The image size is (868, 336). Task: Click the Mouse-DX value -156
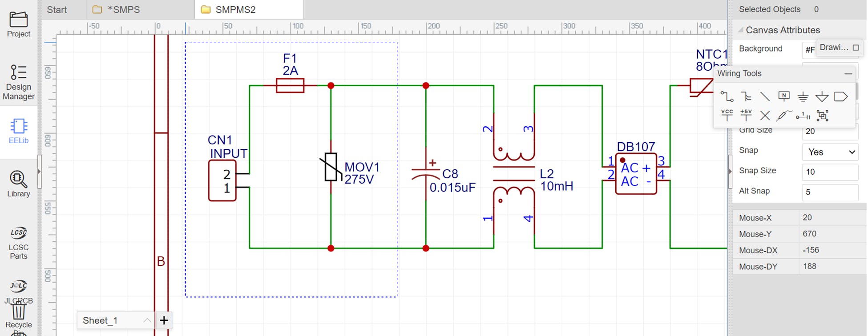[x=812, y=250]
